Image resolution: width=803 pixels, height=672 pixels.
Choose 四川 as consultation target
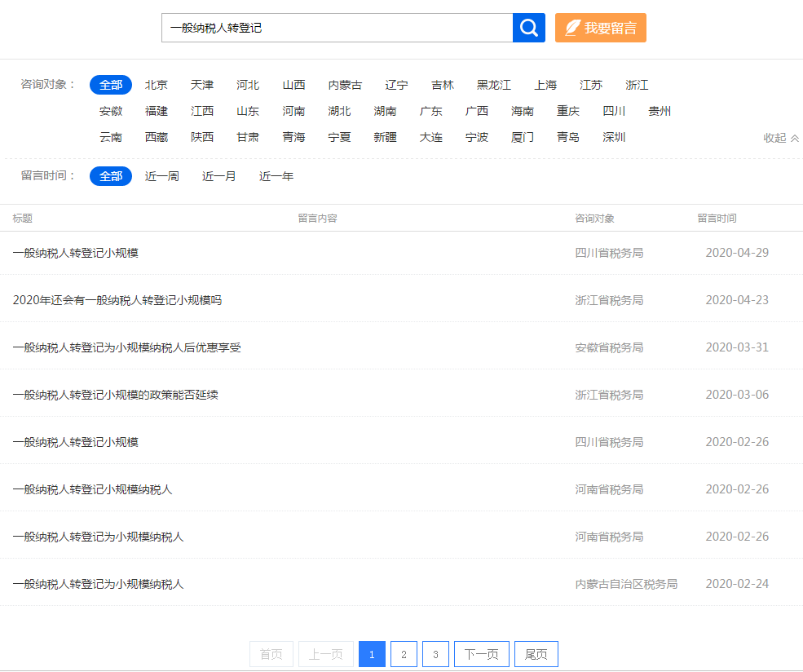[614, 111]
